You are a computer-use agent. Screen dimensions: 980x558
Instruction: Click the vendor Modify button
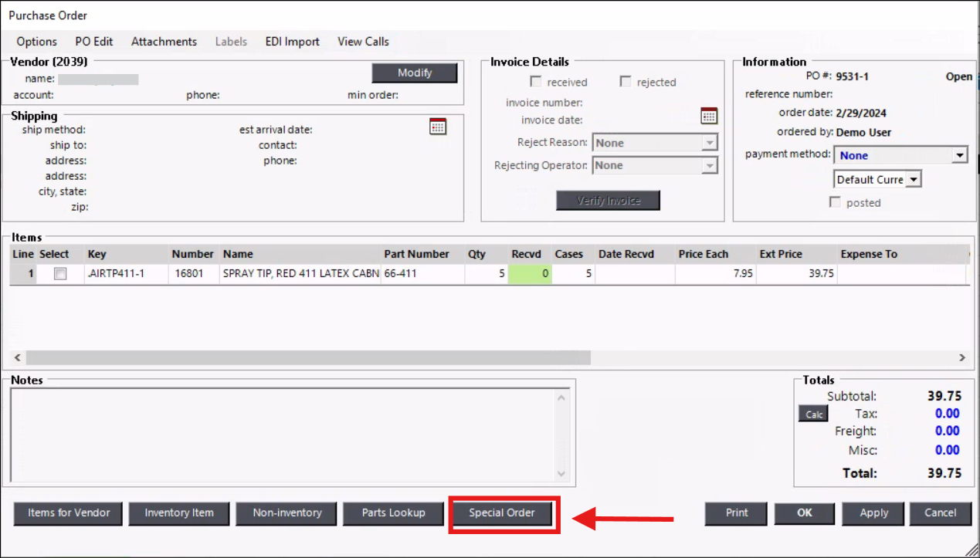click(x=415, y=73)
